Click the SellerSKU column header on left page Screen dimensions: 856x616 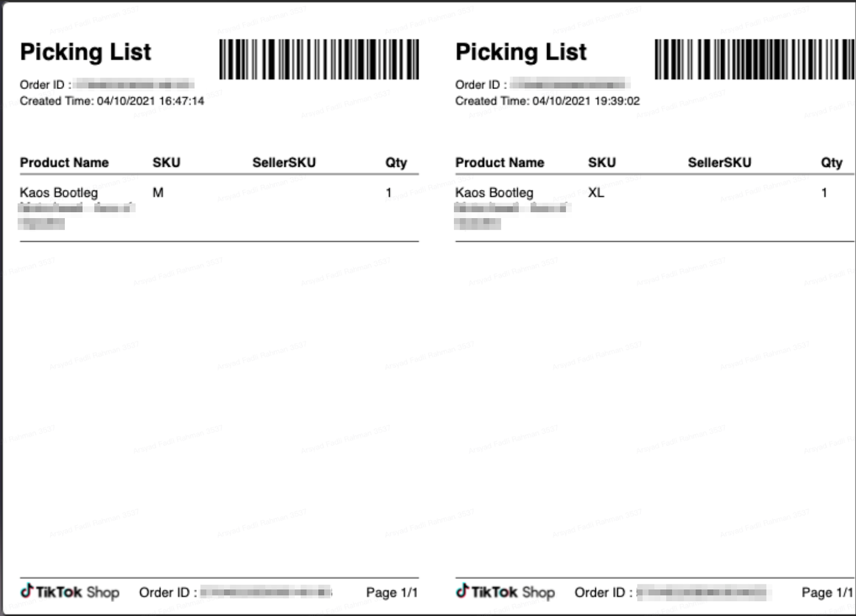284,163
